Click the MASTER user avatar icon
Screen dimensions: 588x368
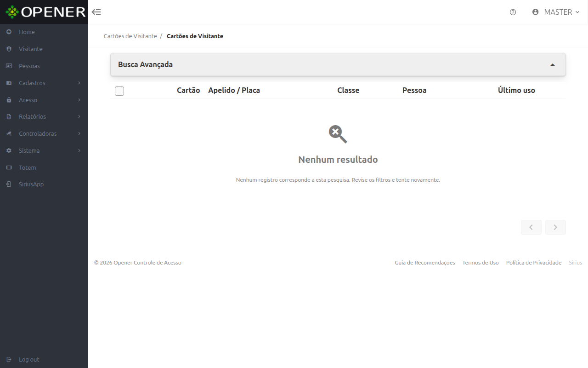pyautogui.click(x=535, y=12)
